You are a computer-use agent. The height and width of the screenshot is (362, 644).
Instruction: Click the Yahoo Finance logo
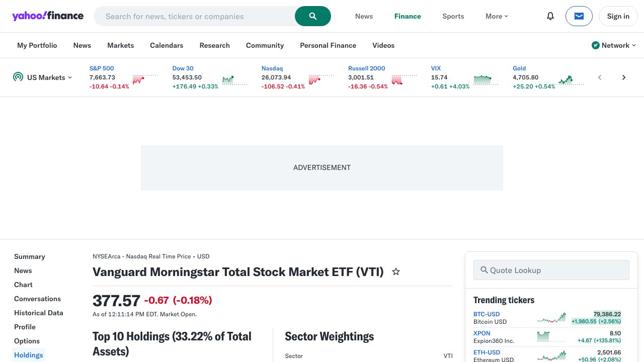point(48,16)
